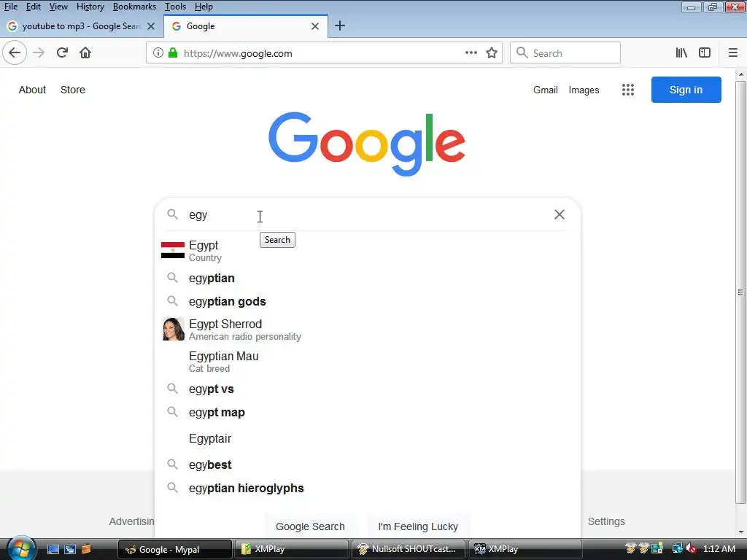The width and height of the screenshot is (747, 560).
Task: Choose the Egypt Country suggestion
Action: click(368, 251)
